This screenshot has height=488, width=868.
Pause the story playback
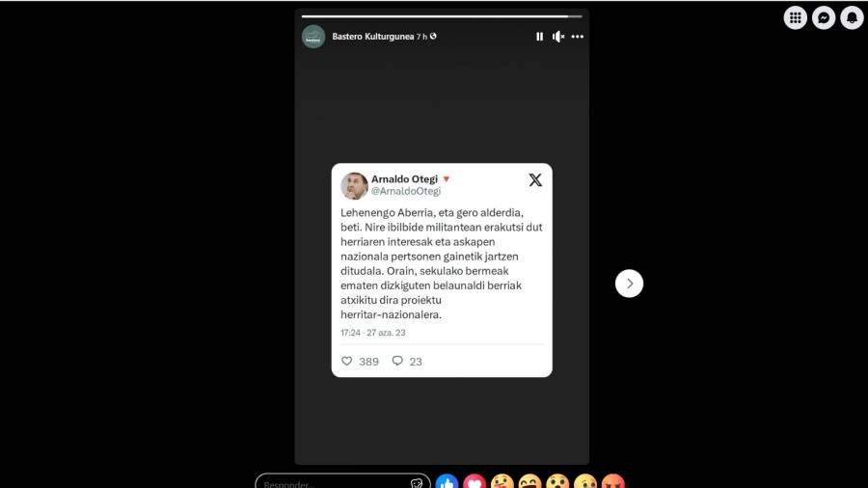[539, 37]
